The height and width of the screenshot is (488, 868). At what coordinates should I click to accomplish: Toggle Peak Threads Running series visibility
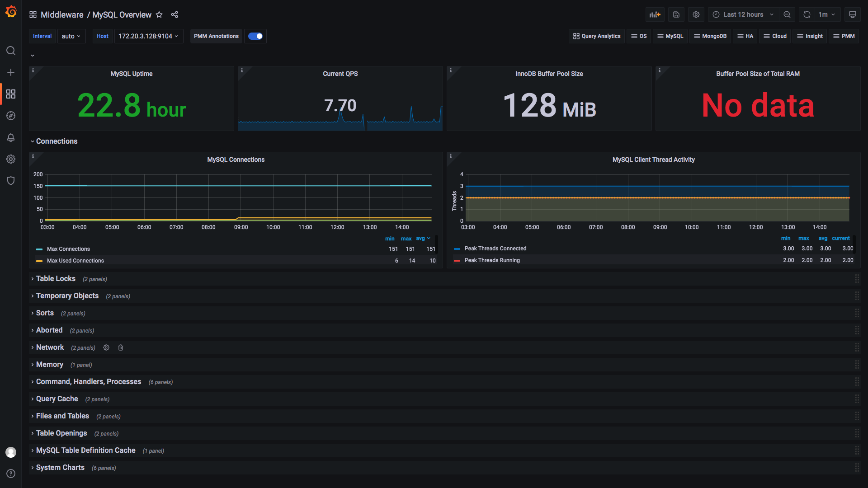point(492,260)
